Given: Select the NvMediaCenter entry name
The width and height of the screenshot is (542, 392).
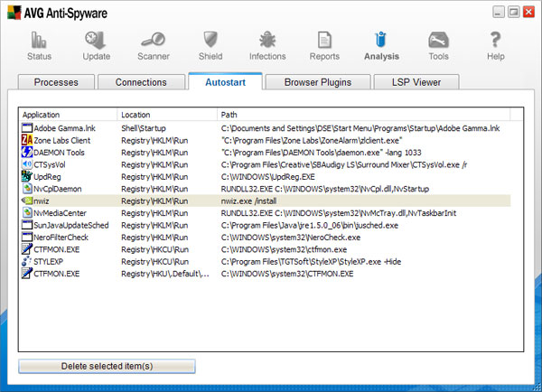Looking at the screenshot, I should pyautogui.click(x=60, y=213).
